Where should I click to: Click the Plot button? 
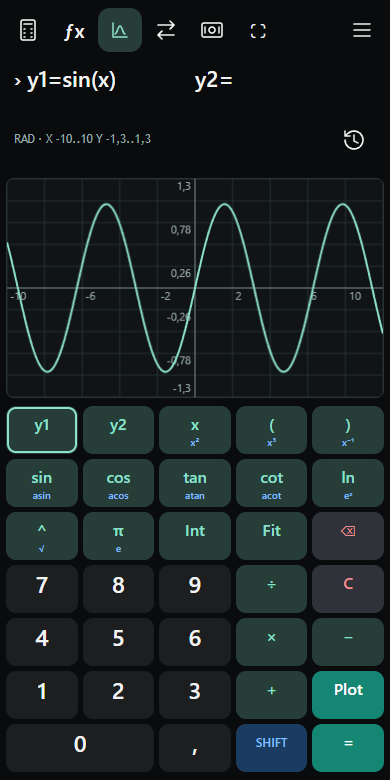click(x=348, y=695)
